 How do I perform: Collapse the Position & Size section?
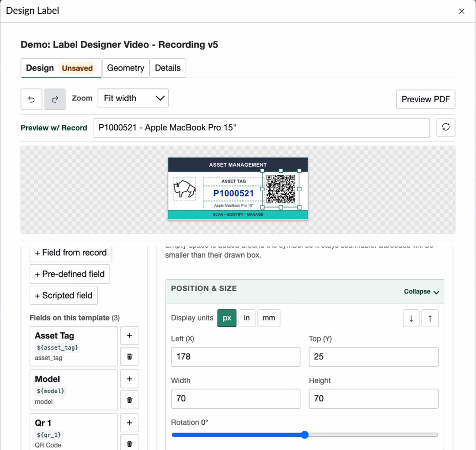click(x=421, y=291)
